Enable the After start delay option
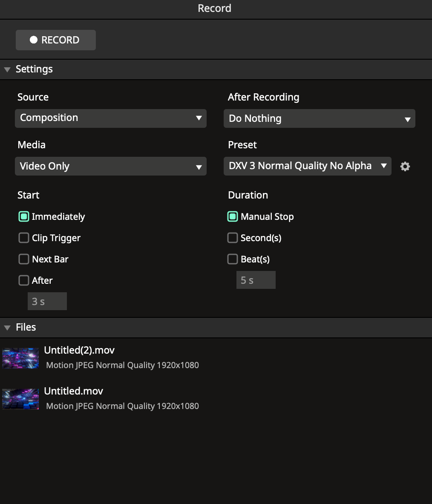This screenshot has width=432, height=504. (24, 280)
